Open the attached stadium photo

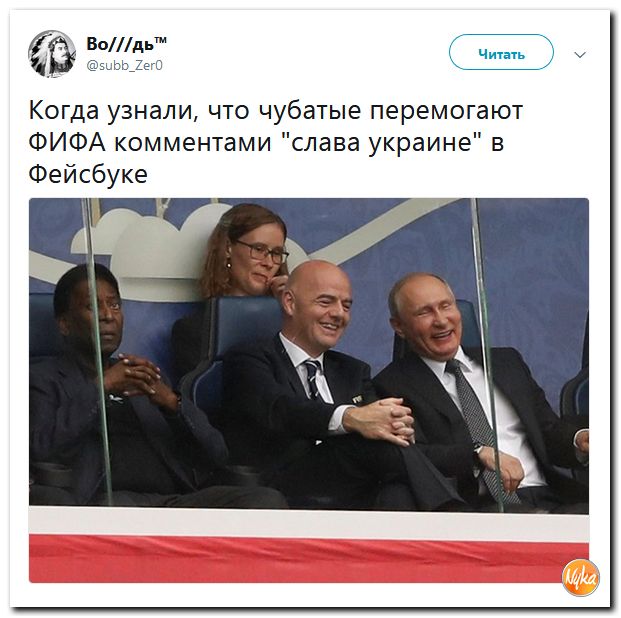tap(309, 390)
